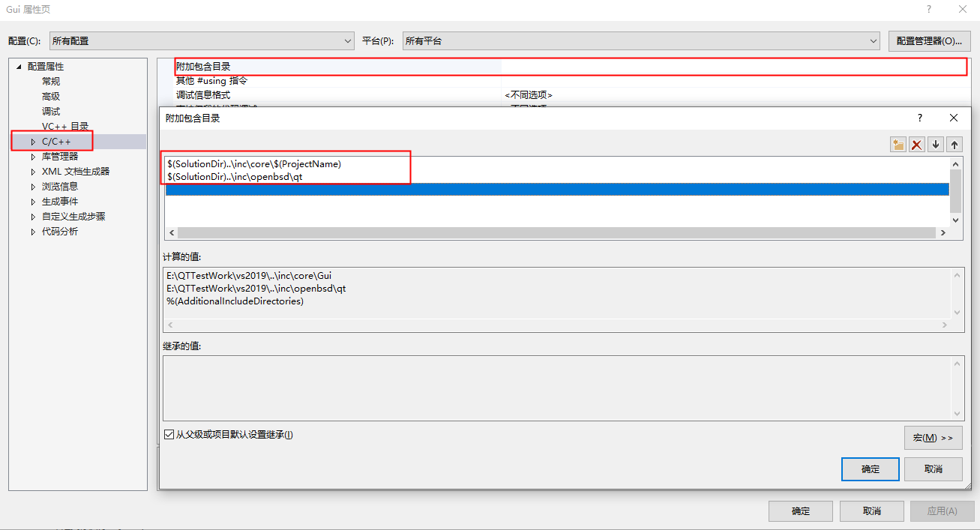Screen dimensions: 980x530
Task: Click 宏(M) >> button
Action: coord(933,437)
